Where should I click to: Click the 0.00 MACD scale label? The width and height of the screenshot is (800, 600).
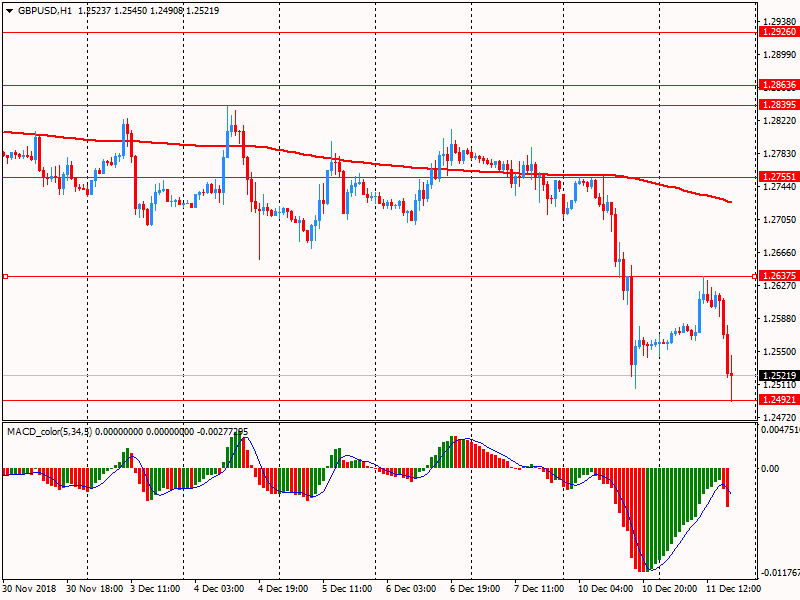pyautogui.click(x=771, y=468)
